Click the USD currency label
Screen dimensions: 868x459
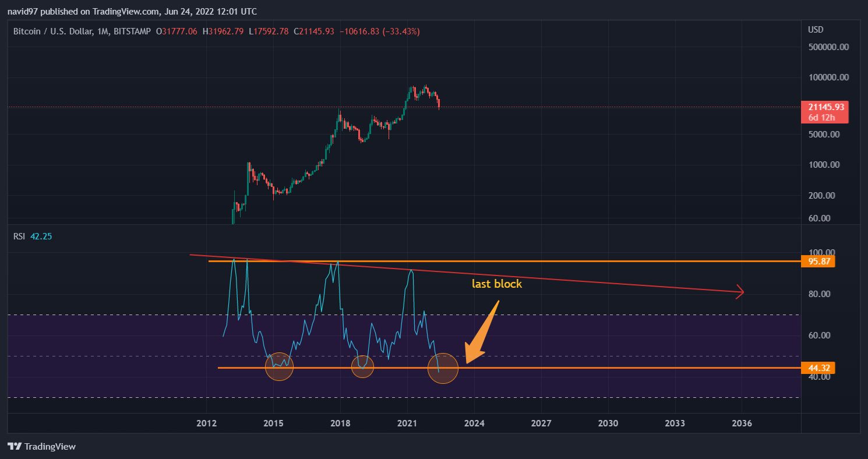815,30
